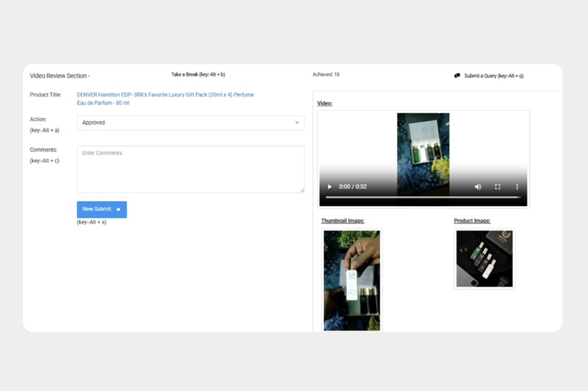The image size is (588, 391).
Task: Click Submit a Query link
Action: tap(494, 76)
